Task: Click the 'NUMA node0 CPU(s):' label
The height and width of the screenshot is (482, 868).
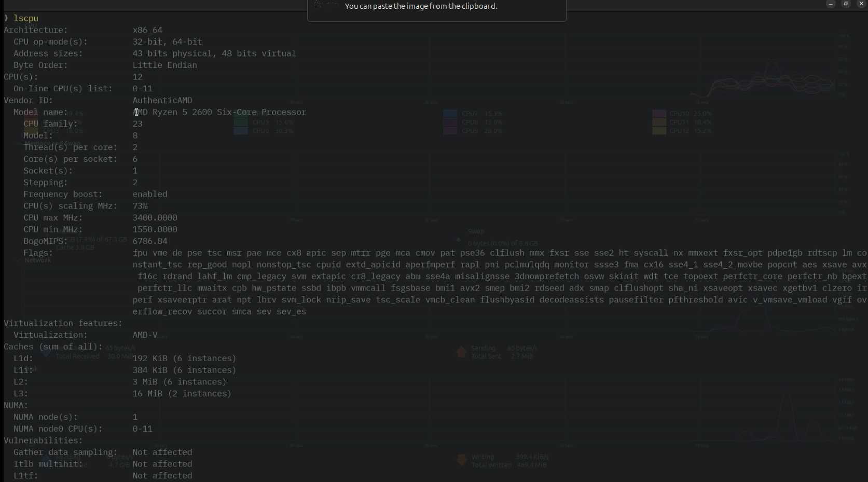Action: pyautogui.click(x=58, y=429)
